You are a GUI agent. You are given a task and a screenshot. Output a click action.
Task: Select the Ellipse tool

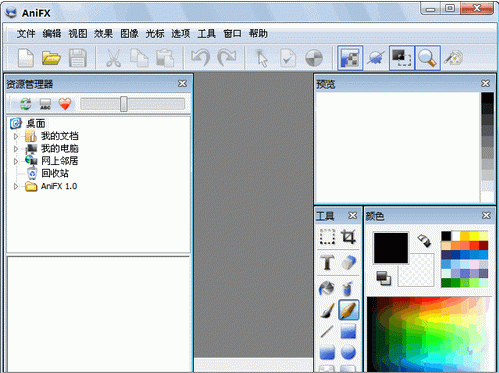click(x=348, y=353)
